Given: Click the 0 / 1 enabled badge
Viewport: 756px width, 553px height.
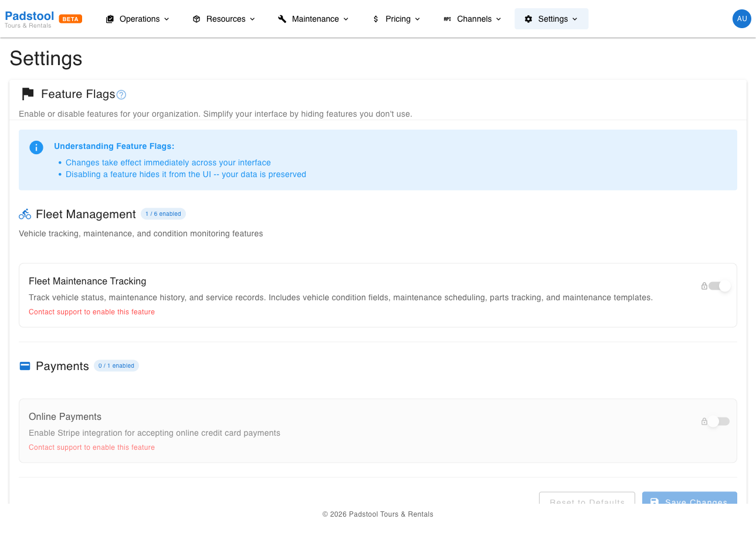Looking at the screenshot, I should point(116,366).
